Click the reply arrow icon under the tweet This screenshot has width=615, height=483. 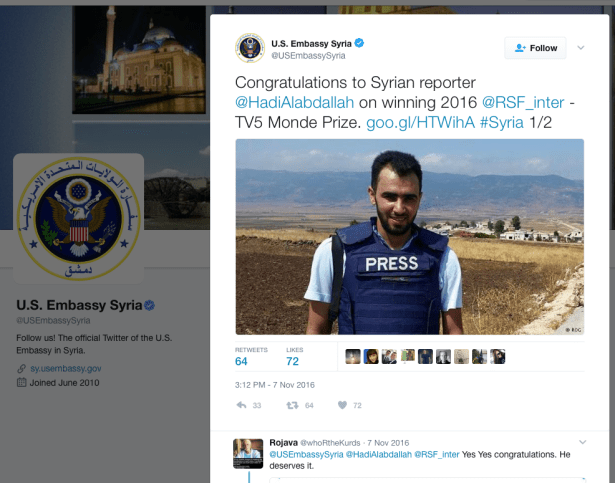(x=241, y=405)
